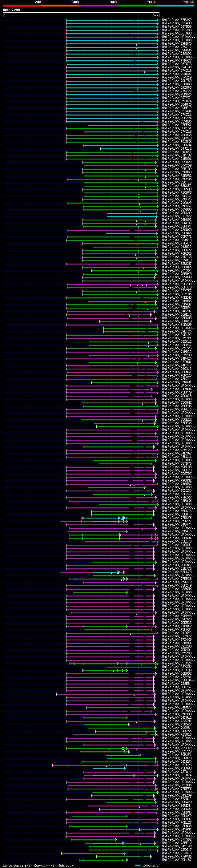Click hit UniRef100_A4I6V2
197x868 pixels.
tap(177, 633)
